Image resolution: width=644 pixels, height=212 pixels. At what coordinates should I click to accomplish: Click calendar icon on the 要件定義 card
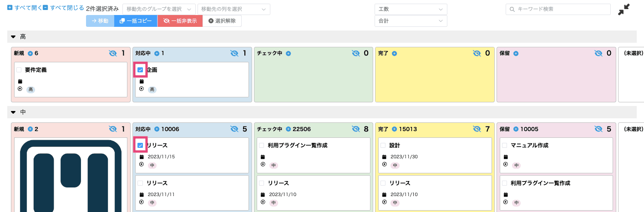pos(20,81)
